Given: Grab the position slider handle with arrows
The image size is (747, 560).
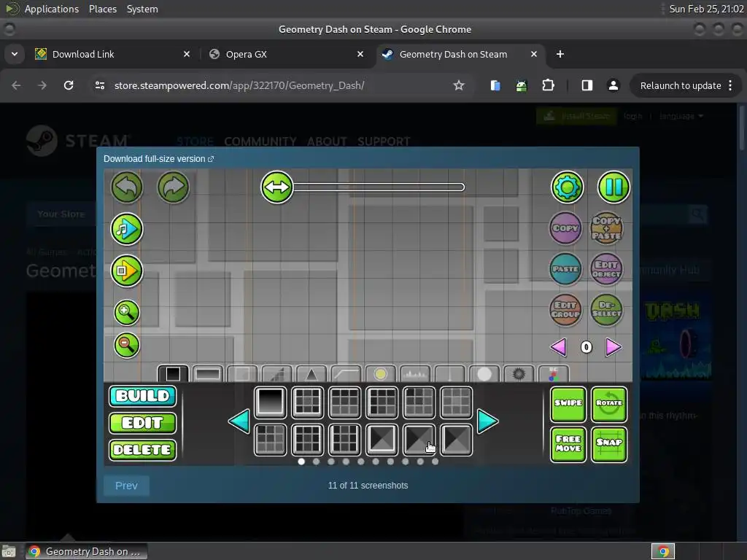Looking at the screenshot, I should (276, 187).
